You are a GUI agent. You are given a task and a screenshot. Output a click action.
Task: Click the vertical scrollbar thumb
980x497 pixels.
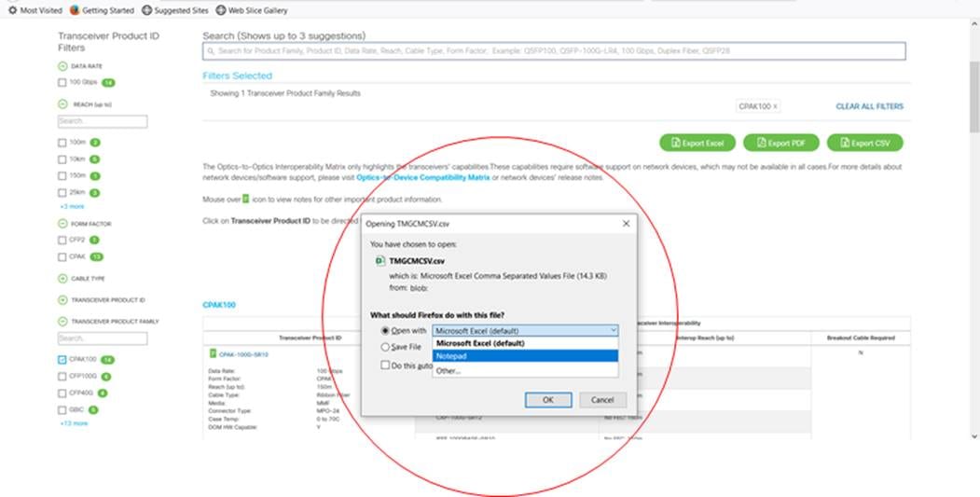[x=974, y=97]
